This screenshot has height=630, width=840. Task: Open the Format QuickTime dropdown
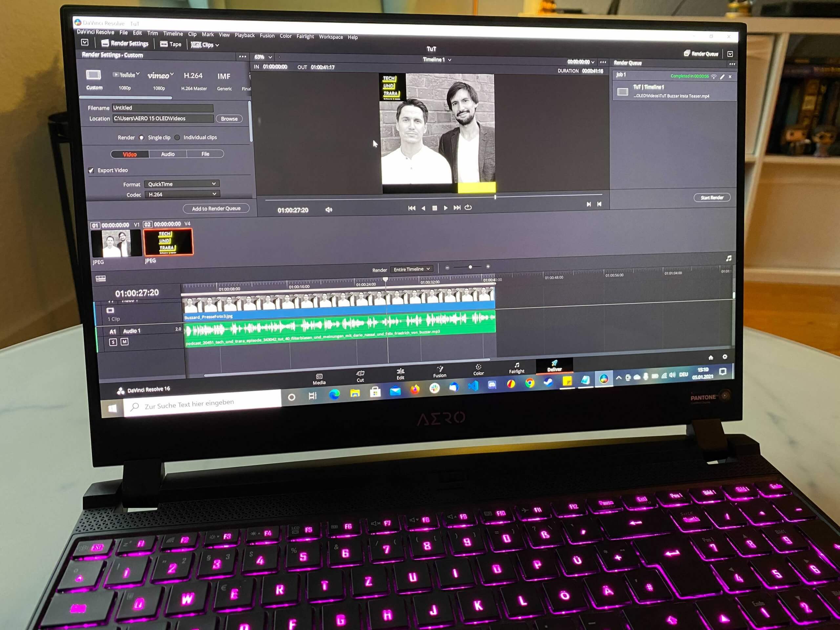pyautogui.click(x=181, y=184)
